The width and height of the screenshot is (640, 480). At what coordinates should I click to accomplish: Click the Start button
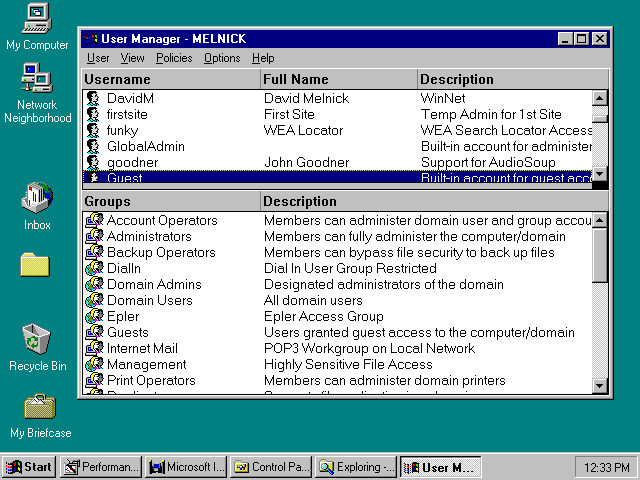[x=29, y=467]
